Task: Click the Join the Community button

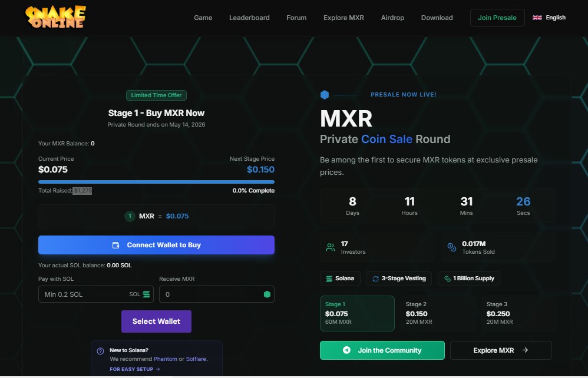Action: [x=382, y=350]
